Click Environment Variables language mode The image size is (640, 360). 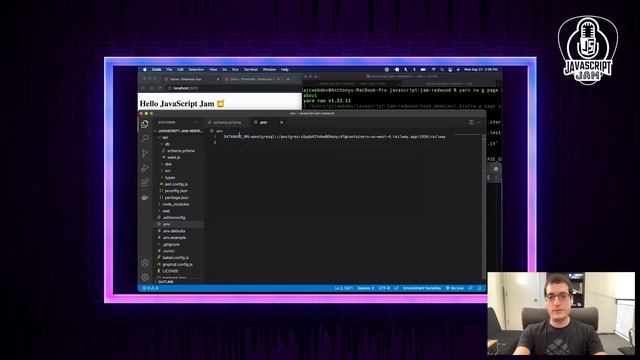coord(422,288)
